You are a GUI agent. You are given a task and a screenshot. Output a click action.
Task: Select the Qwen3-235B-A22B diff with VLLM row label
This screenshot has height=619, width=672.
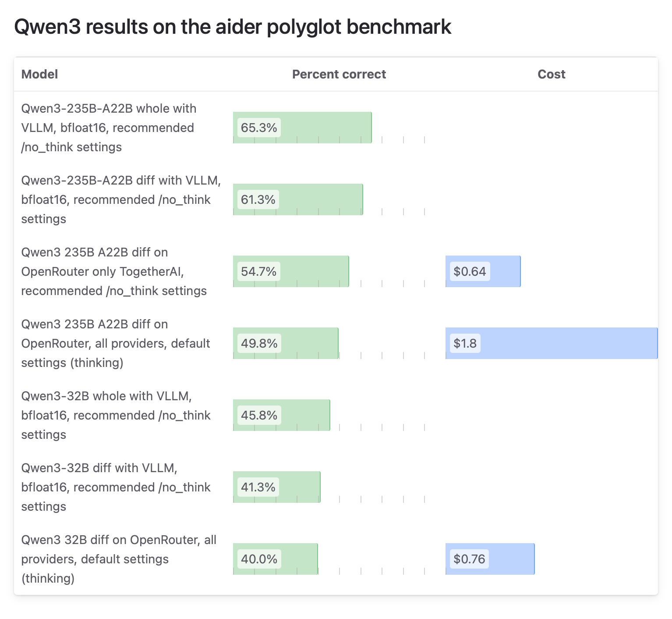[x=121, y=199]
